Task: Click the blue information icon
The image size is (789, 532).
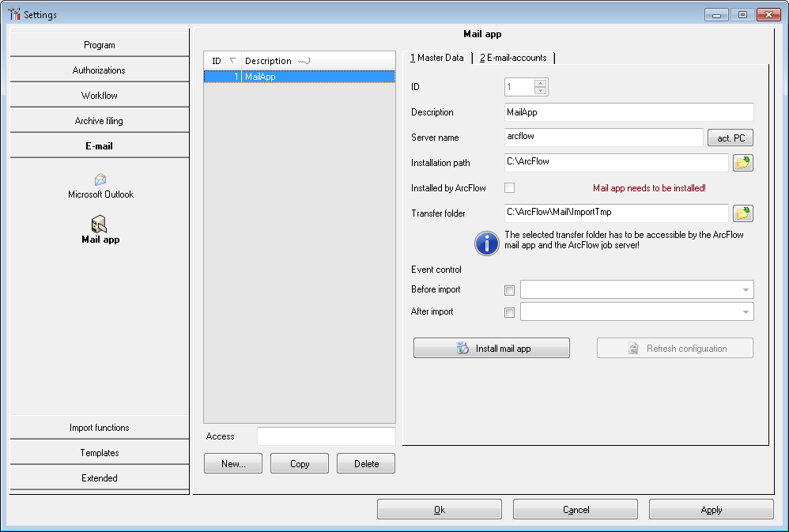Action: coord(486,243)
